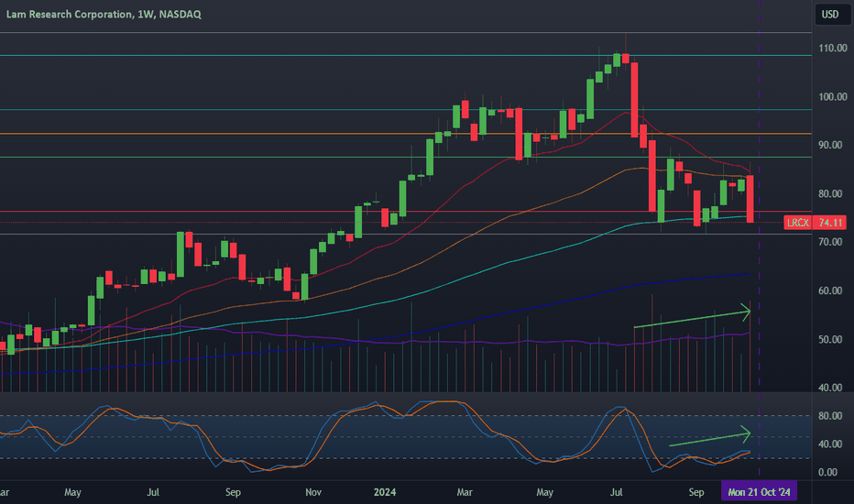Viewport: 854px width, 504px height.
Task: Click the 100.00 price axis label
Action: click(x=833, y=97)
